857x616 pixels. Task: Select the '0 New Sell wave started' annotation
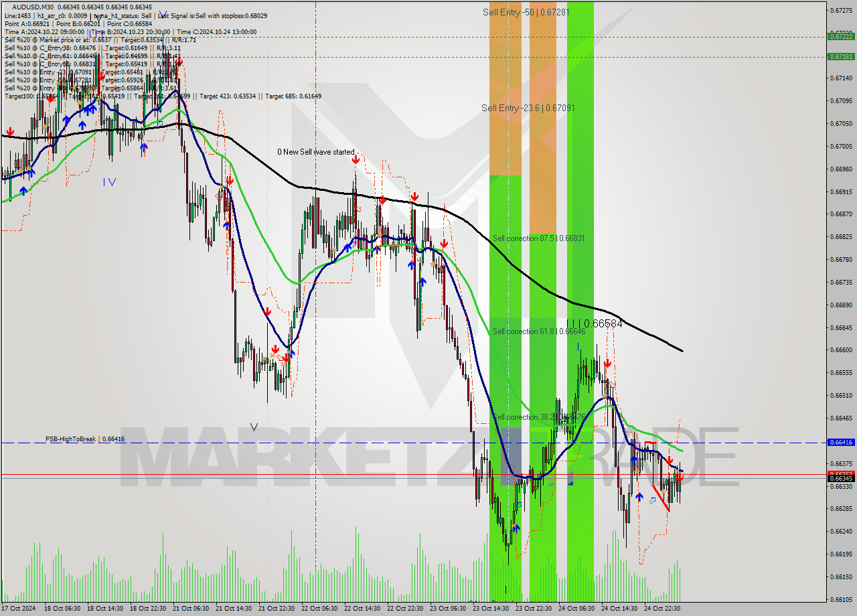[316, 152]
